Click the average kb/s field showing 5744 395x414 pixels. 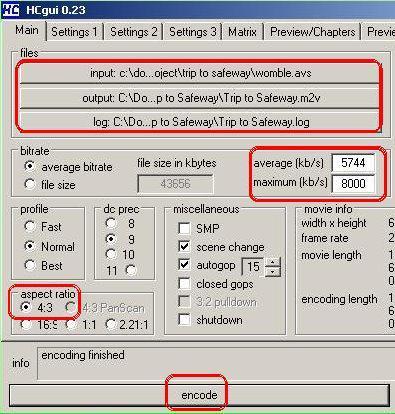(x=353, y=163)
